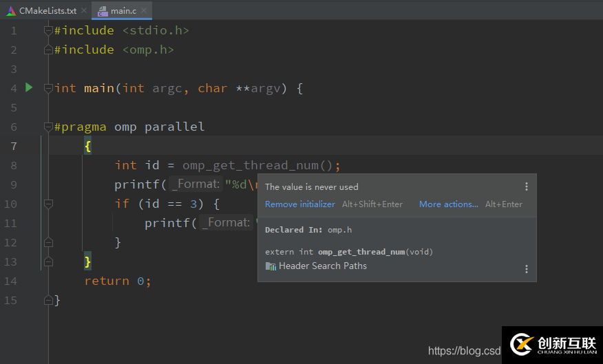
Task: Close the main.c tab
Action: (x=144, y=10)
